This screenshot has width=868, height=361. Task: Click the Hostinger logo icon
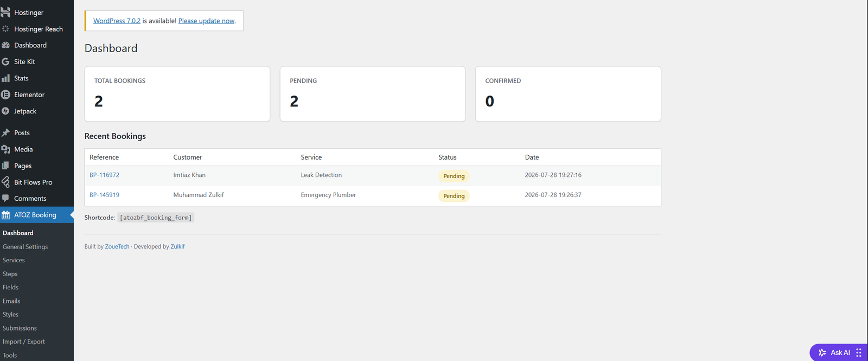[5, 12]
